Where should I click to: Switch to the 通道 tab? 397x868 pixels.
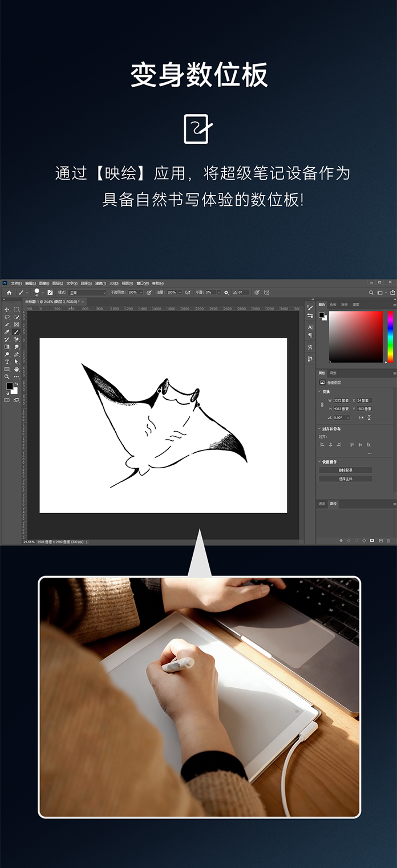tap(322, 504)
